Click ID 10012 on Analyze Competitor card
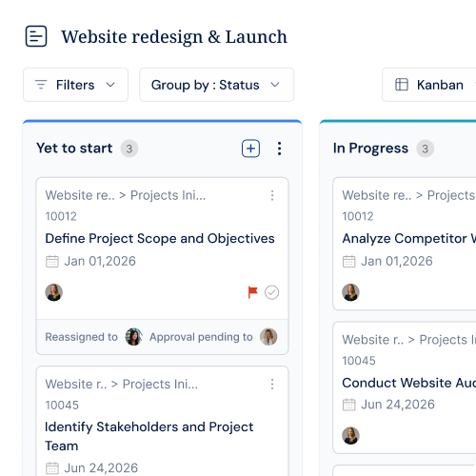The height and width of the screenshot is (476, 476). (x=358, y=216)
